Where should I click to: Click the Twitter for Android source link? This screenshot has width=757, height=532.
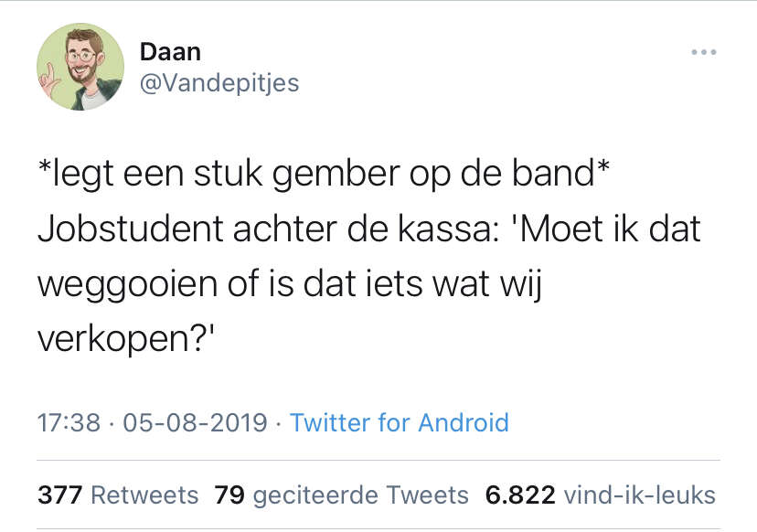[x=400, y=423]
